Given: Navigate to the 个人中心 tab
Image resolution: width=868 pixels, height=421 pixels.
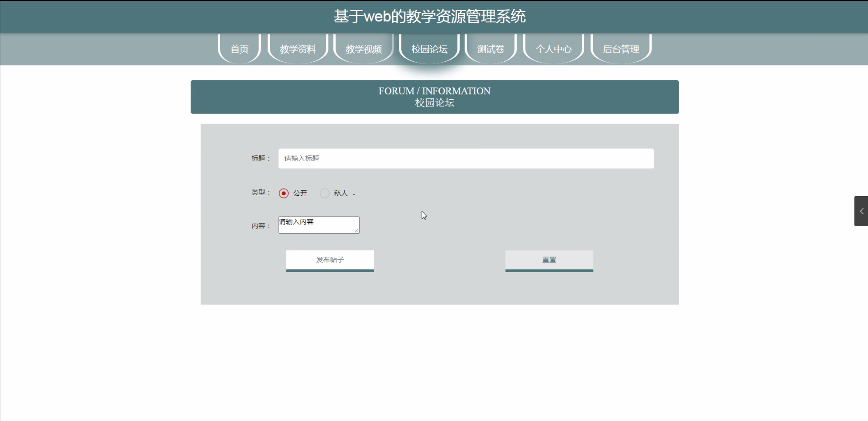Looking at the screenshot, I should [553, 49].
